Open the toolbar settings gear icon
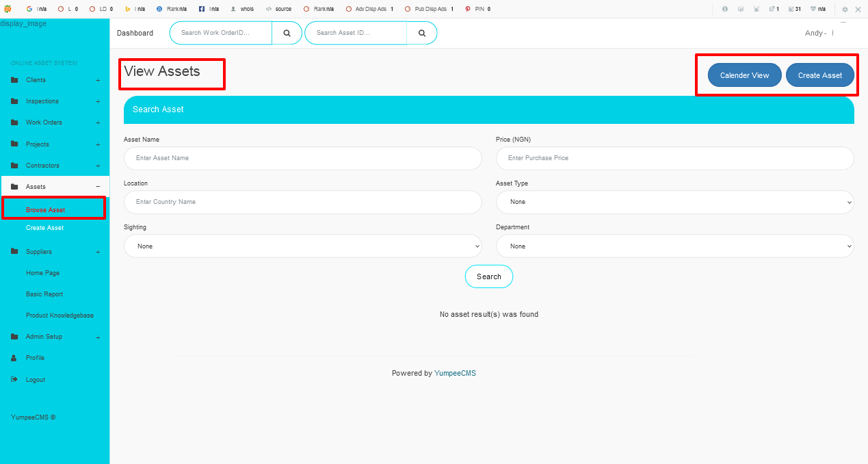 (x=845, y=10)
